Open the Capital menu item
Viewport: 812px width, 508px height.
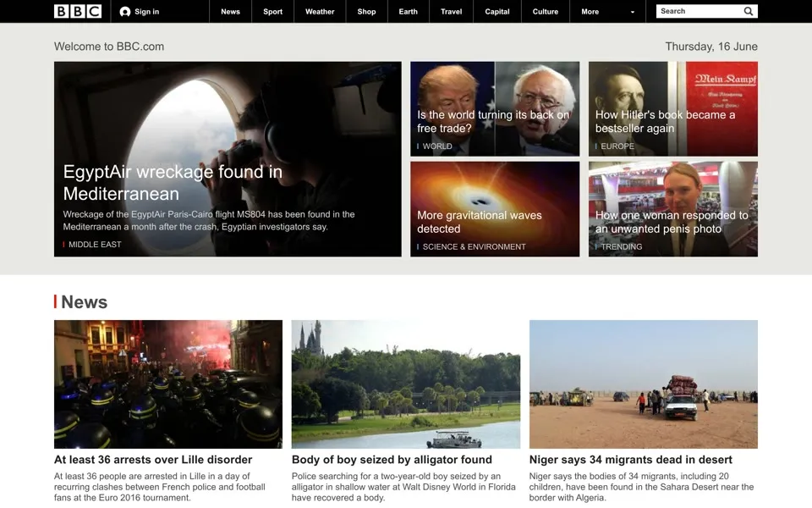pos(497,11)
